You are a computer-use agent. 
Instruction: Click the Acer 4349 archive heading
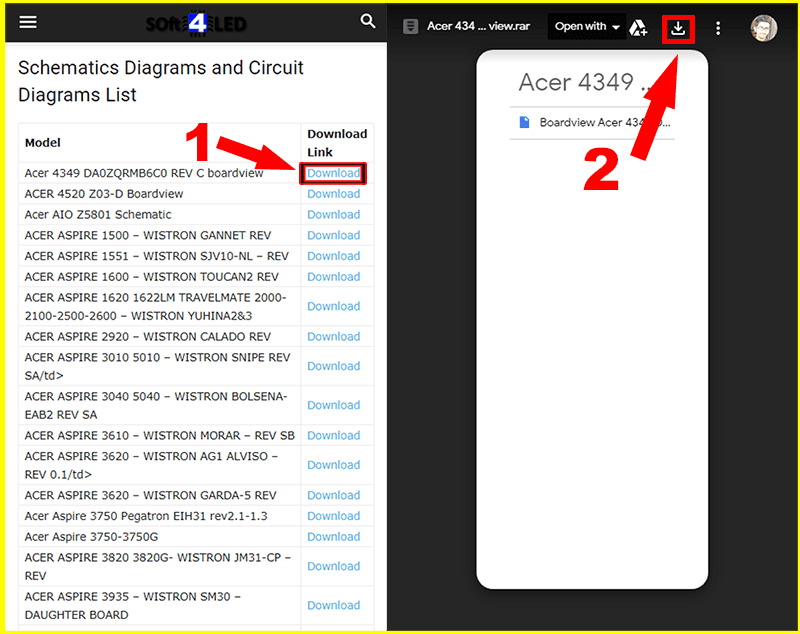pos(584,82)
